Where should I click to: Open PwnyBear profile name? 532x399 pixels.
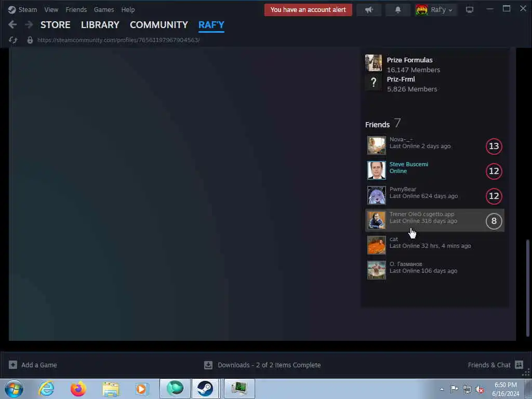click(403, 189)
